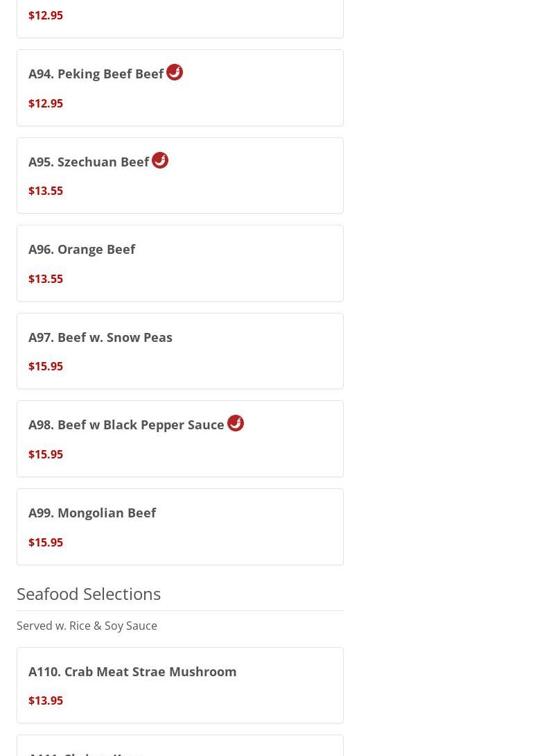Click $13.55 price under Szechuan Beef
This screenshot has width=544, height=756.
(46, 191)
